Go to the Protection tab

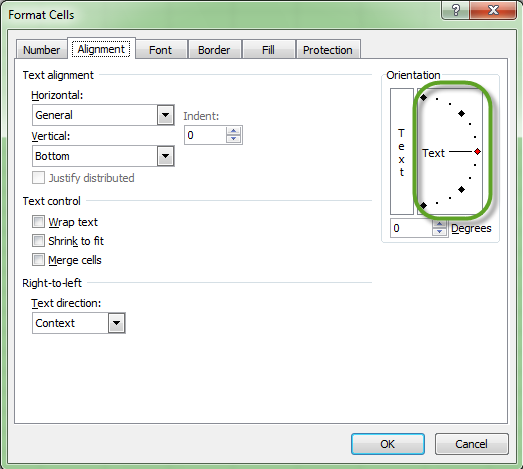pyautogui.click(x=328, y=50)
